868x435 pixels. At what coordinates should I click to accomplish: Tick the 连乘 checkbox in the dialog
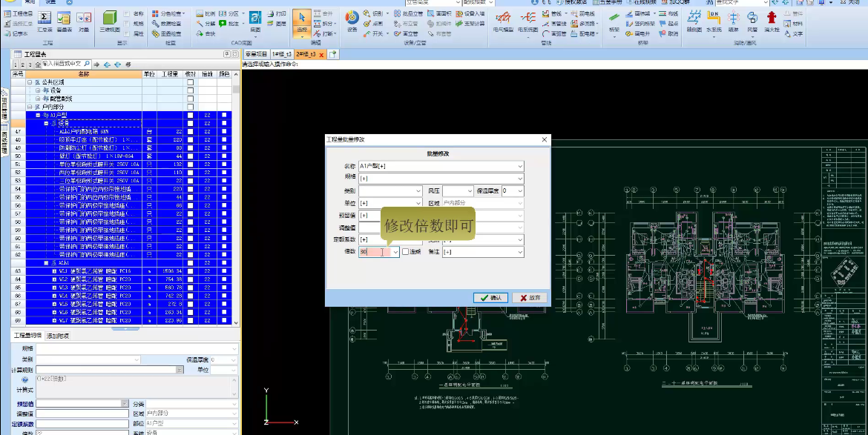(406, 252)
